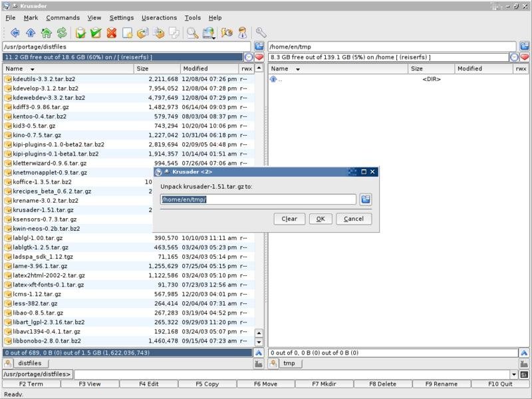Open the Useractions menu
Viewport: 532px width, 399px height.
tap(159, 18)
